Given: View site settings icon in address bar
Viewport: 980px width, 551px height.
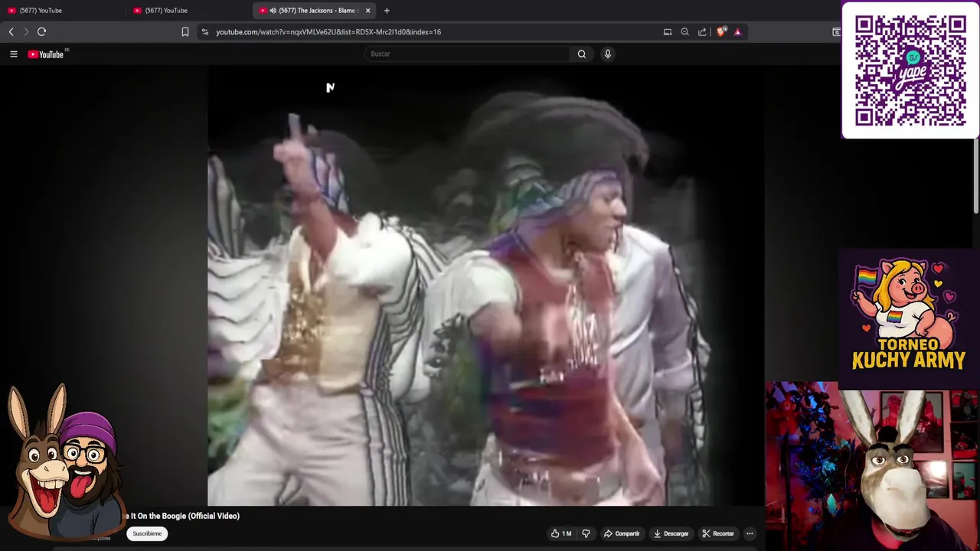Looking at the screenshot, I should (x=204, y=32).
